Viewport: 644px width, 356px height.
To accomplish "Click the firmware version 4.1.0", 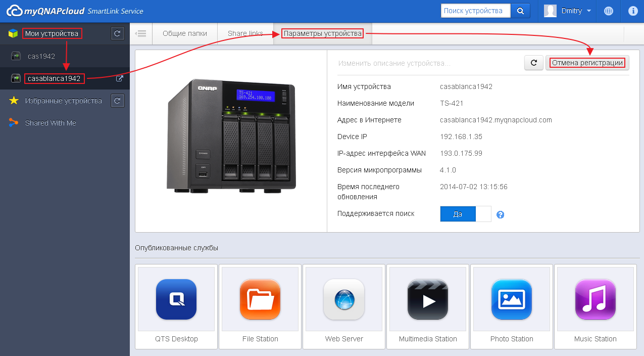I will [x=448, y=170].
